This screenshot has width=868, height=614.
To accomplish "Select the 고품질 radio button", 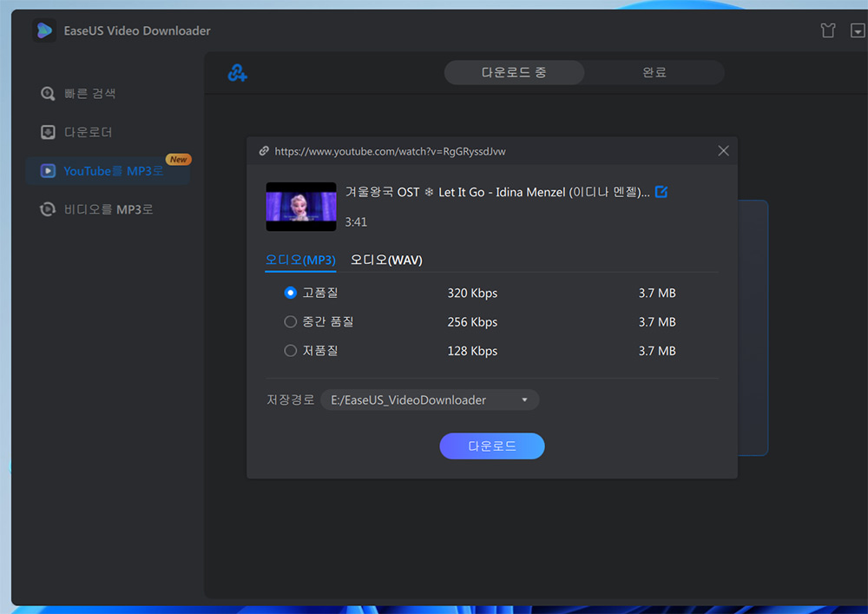I will 290,293.
